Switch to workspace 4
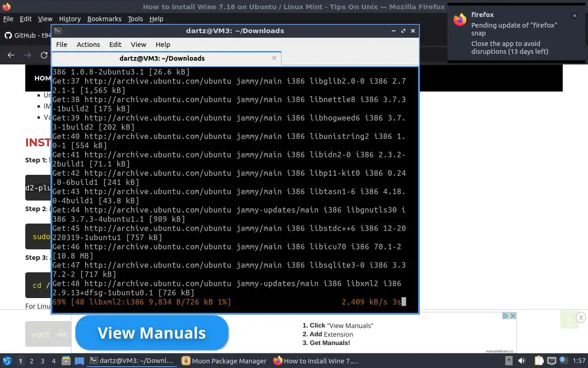The image size is (588, 368). 53,361
